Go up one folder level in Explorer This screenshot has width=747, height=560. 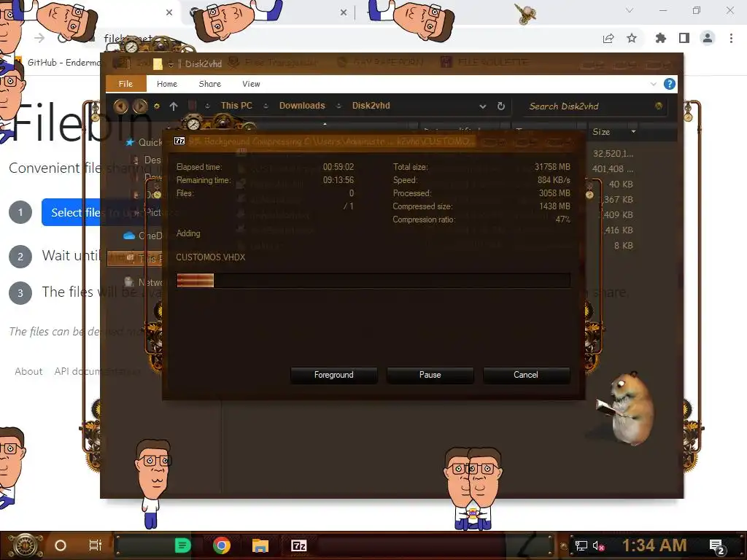coord(174,106)
